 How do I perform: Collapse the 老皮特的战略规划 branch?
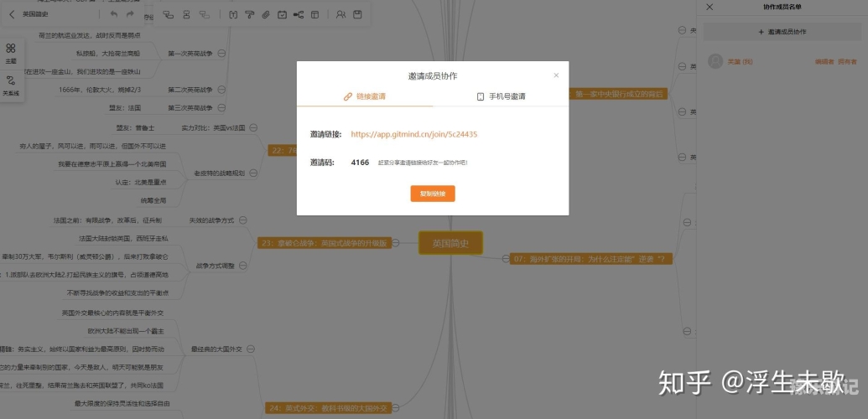point(253,173)
